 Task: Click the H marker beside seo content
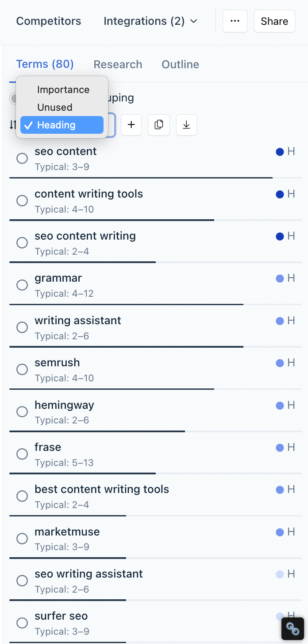[291, 151]
